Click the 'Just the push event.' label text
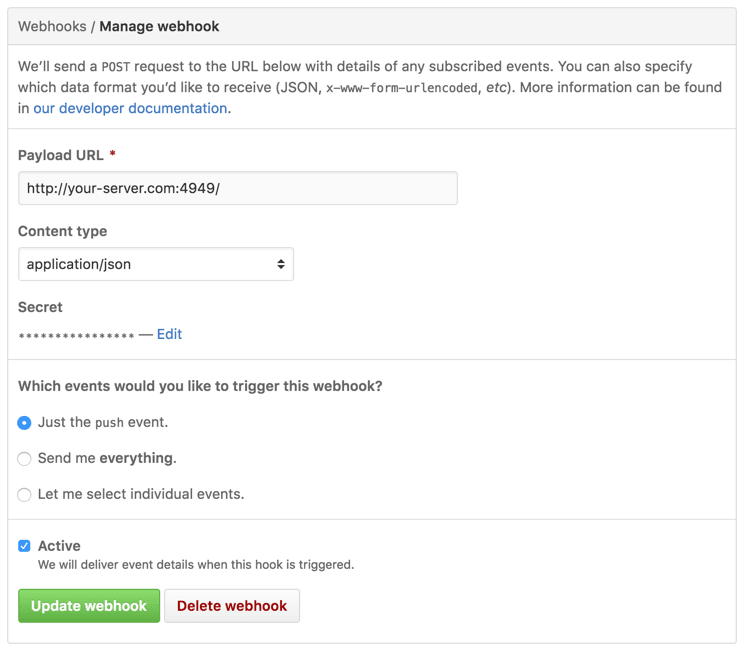 point(103,422)
